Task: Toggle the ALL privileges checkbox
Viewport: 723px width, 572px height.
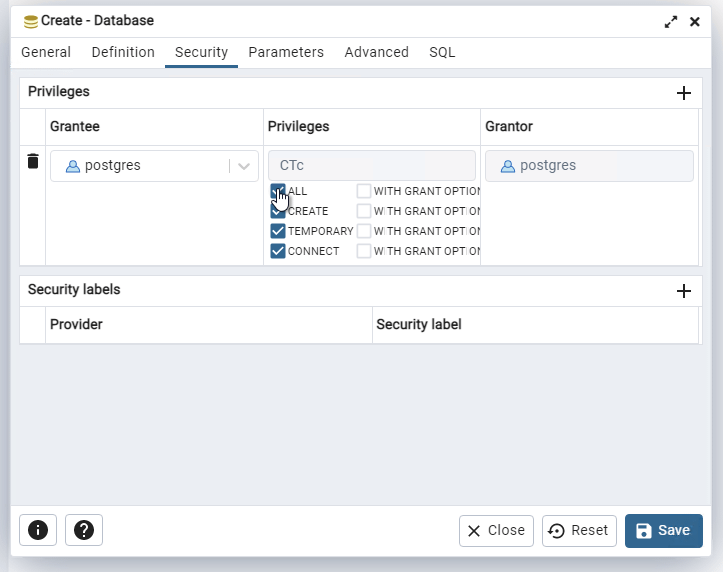Action: 278,191
